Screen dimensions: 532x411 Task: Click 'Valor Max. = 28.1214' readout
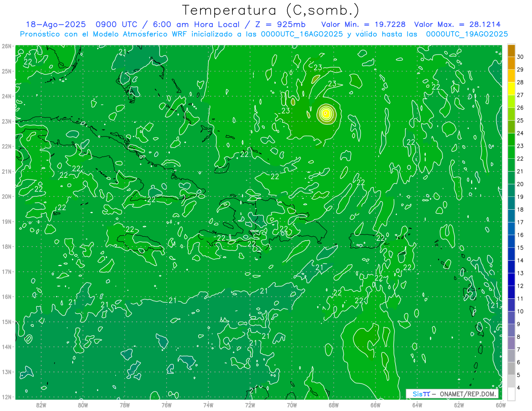pyautogui.click(x=458, y=24)
